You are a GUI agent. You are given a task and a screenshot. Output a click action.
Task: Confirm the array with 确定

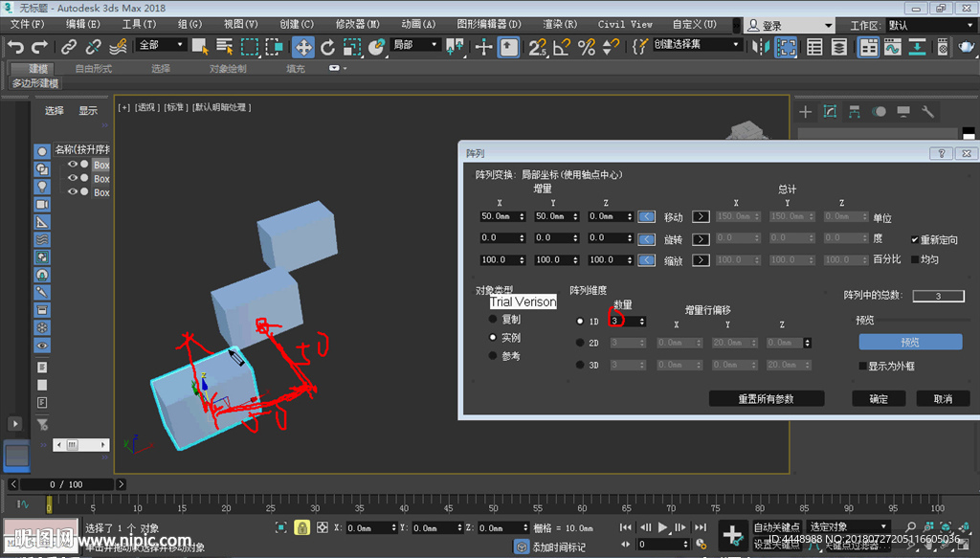[x=879, y=399]
